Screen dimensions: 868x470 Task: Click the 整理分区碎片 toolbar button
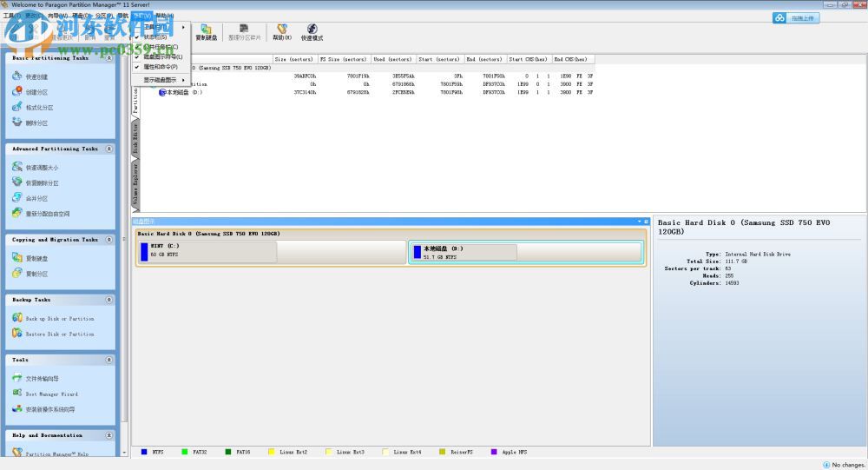(x=244, y=32)
